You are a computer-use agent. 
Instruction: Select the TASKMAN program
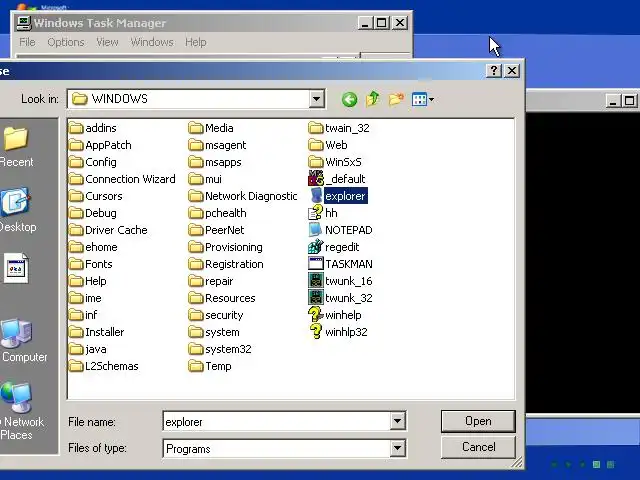pos(340,264)
